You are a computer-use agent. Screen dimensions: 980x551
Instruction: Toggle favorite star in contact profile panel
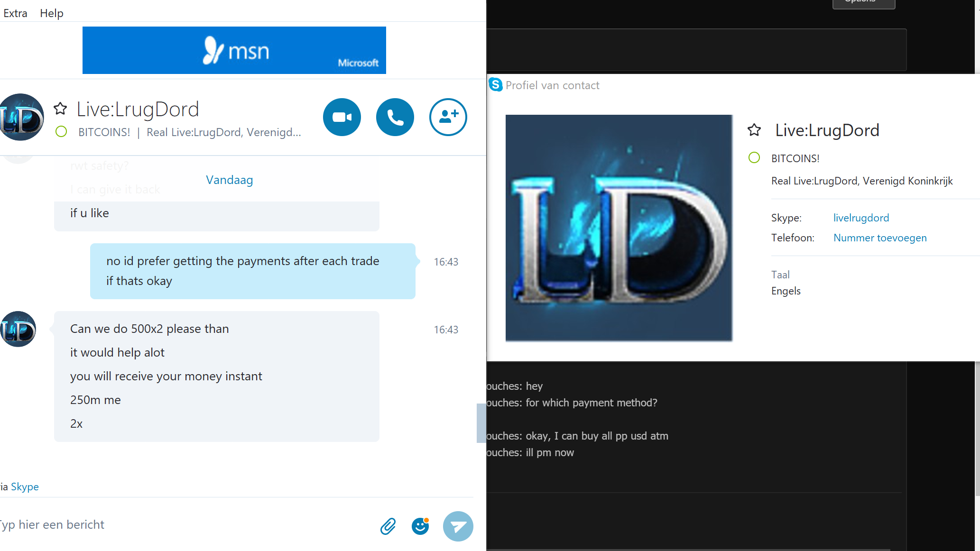[754, 130]
